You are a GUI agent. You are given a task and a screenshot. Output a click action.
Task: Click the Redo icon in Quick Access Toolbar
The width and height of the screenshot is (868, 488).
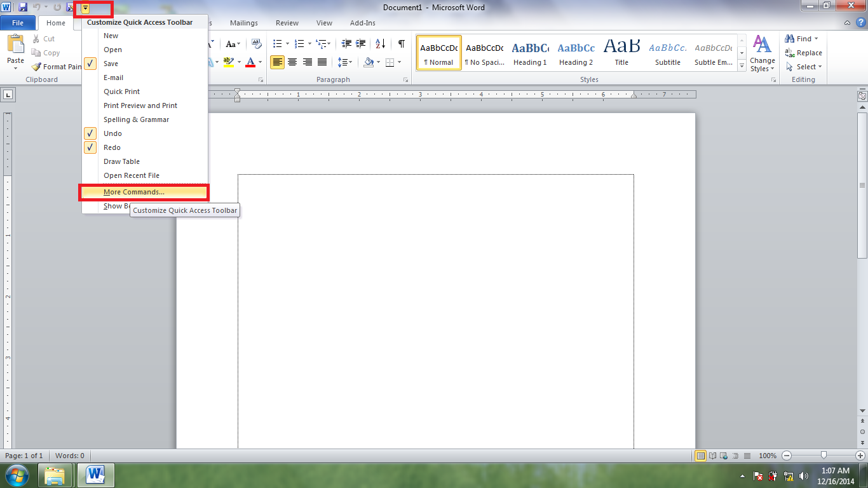(x=57, y=7)
